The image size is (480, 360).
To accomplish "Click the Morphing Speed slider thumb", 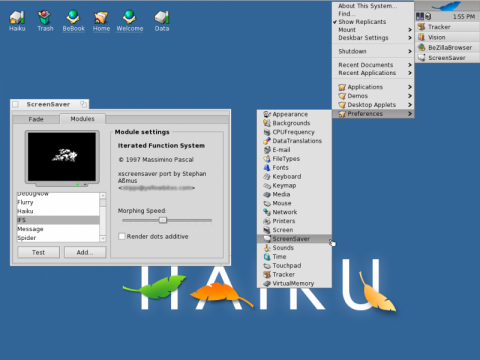I will point(163,220).
